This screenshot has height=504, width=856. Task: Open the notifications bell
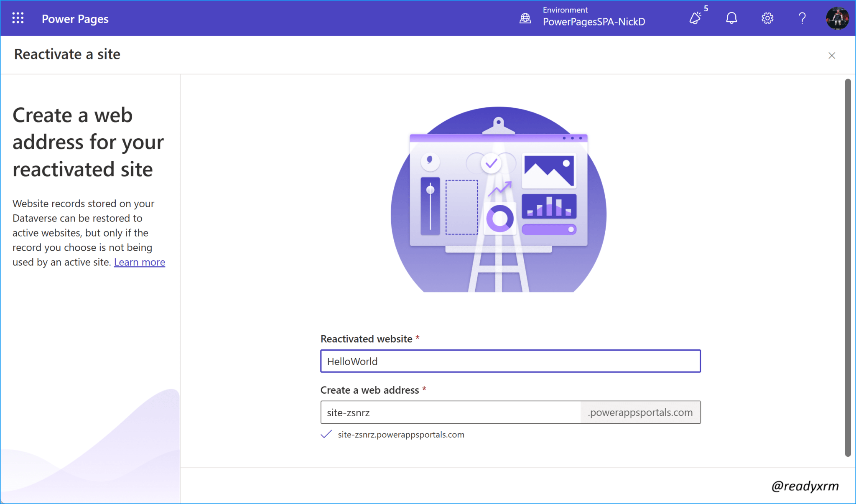[731, 18]
